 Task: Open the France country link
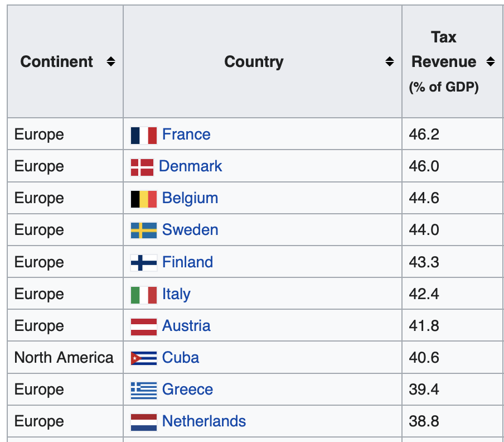click(x=186, y=134)
